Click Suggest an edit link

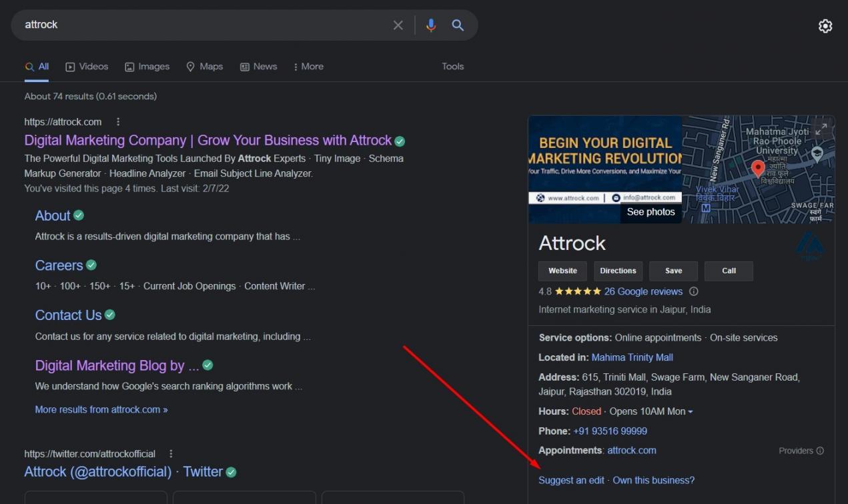coord(571,480)
